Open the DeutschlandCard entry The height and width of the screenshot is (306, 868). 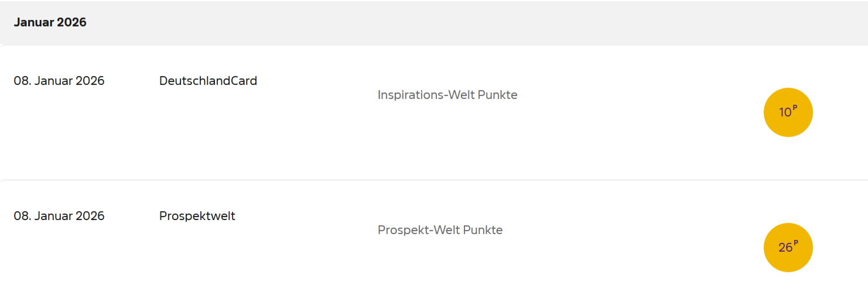pos(208,81)
